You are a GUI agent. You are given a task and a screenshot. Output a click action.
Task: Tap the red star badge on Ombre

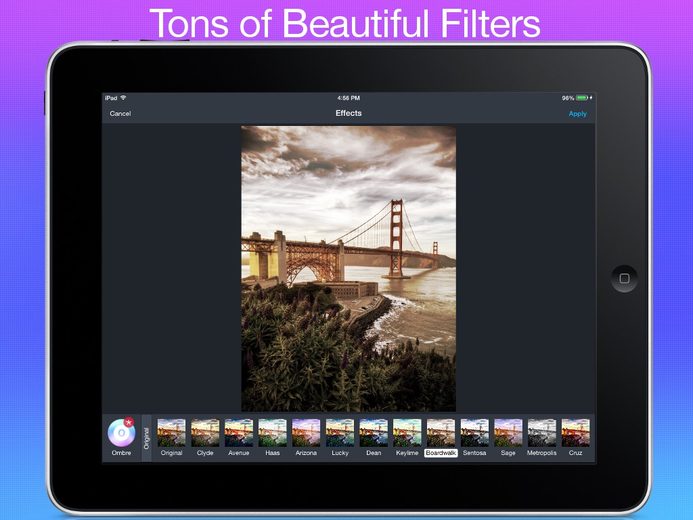(129, 422)
